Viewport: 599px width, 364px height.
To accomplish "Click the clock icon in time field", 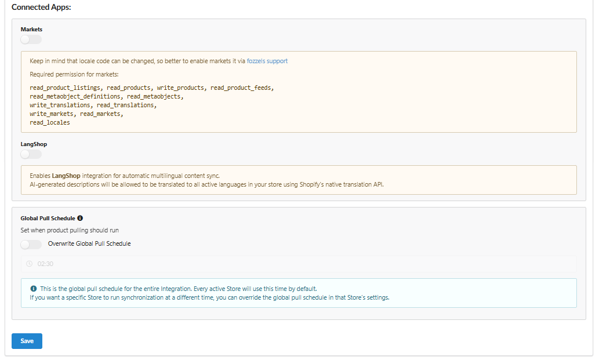I will [30, 264].
